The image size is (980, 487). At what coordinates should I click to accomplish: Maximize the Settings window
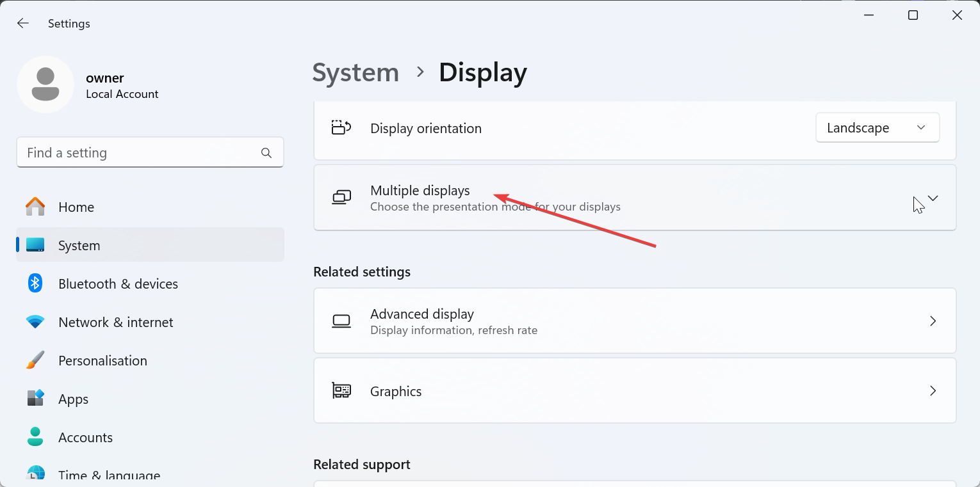[x=913, y=15]
